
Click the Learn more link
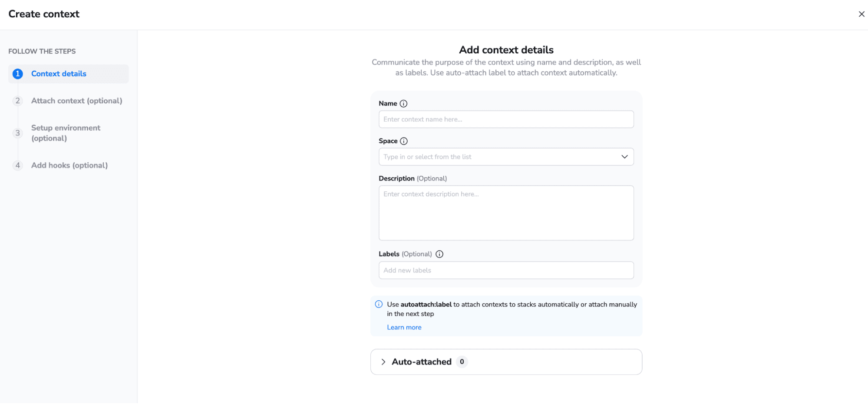404,327
